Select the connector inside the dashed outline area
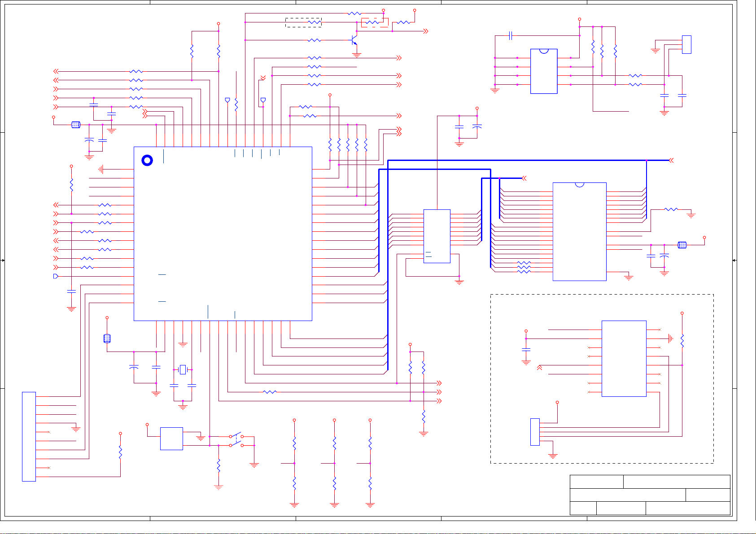The image size is (756, 534). coord(535,432)
